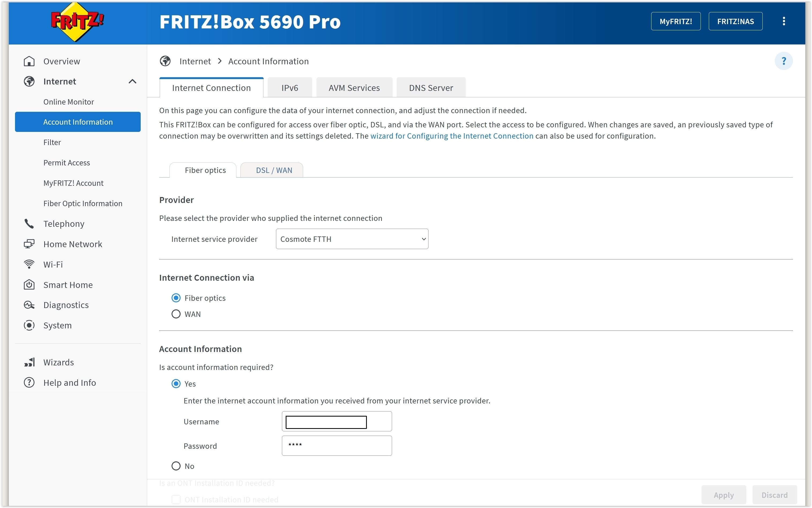Viewport: 812px width, 508px height.
Task: Click the Wizards icon
Action: 29,362
